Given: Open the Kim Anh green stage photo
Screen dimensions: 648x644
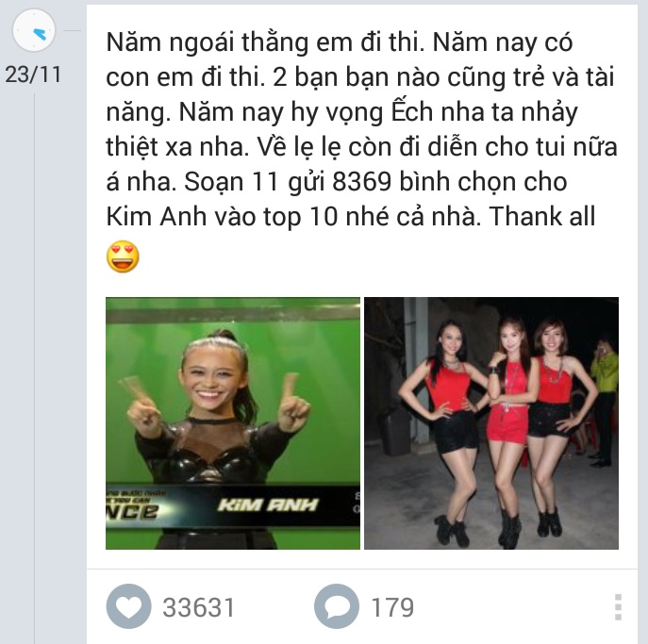Looking at the screenshot, I should coord(233,423).
